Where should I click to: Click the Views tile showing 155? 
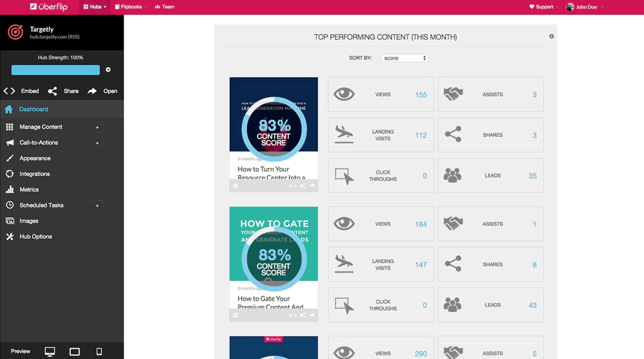tap(381, 94)
